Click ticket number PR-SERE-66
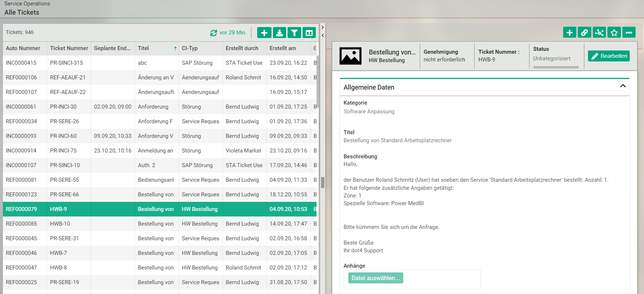The height and width of the screenshot is (294, 644). tap(64, 195)
